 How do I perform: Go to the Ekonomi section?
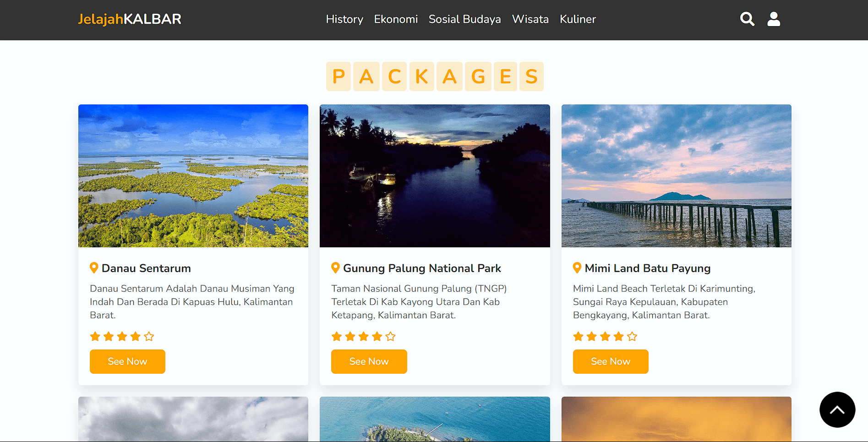pos(396,19)
